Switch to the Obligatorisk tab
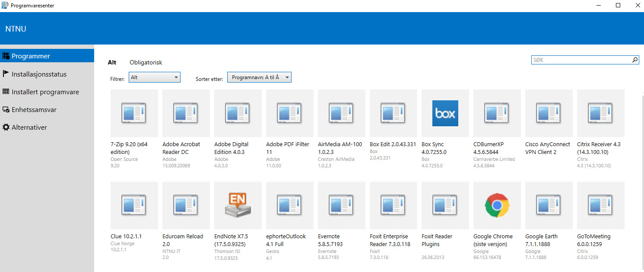 pyautogui.click(x=146, y=62)
